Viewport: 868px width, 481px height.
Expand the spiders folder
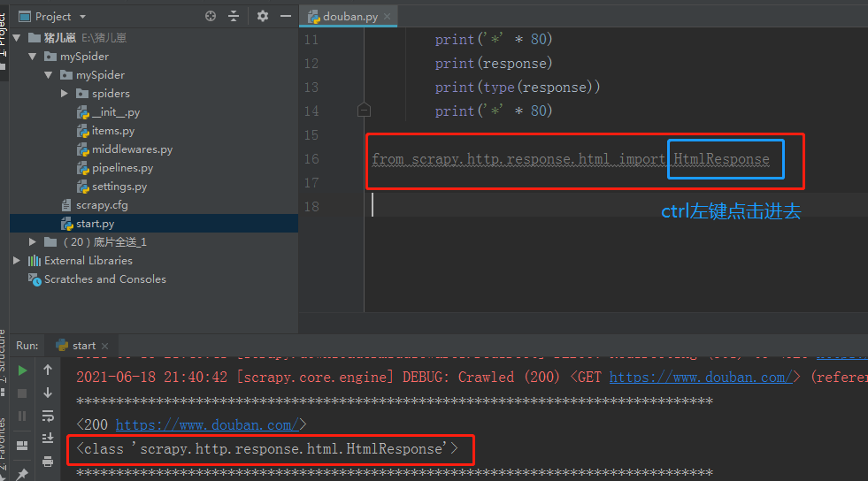coord(65,94)
